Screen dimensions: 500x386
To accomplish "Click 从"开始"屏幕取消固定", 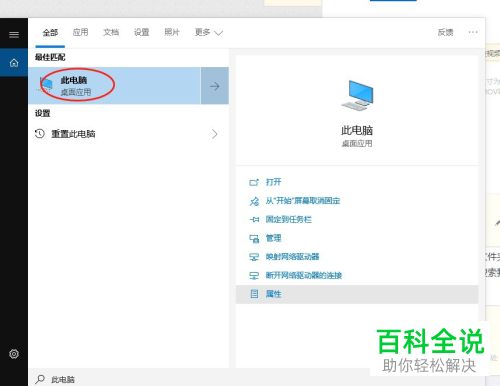I will pos(303,201).
